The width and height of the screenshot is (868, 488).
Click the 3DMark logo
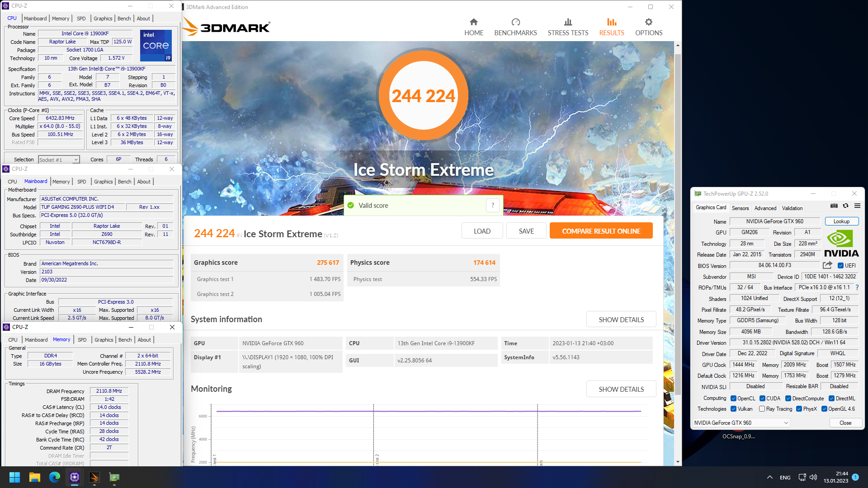click(226, 27)
